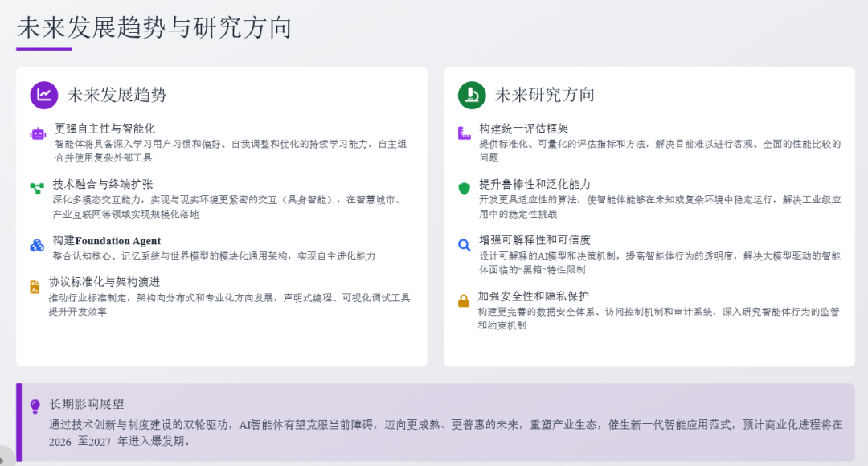Select the heading 更强自主性与智能化
This screenshot has height=466, width=868.
point(104,129)
